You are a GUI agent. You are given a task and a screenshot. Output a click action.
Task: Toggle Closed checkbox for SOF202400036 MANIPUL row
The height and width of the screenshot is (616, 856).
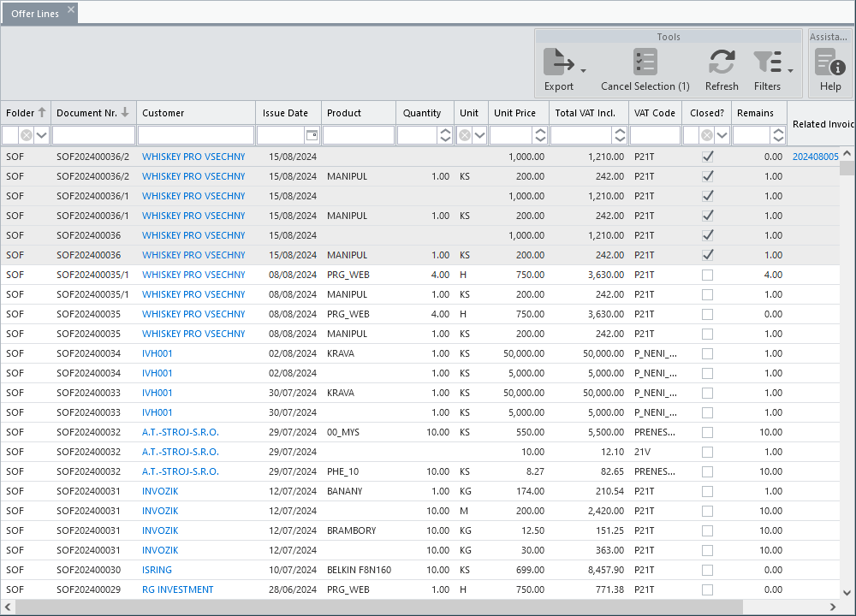click(x=708, y=255)
